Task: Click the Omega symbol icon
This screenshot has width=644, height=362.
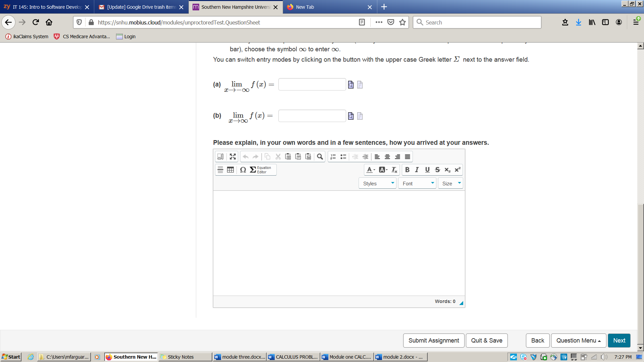Action: (243, 169)
